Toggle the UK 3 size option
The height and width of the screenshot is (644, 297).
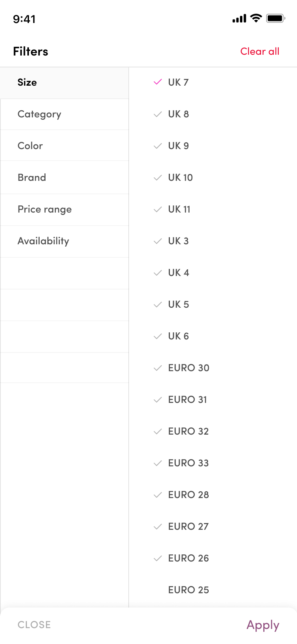(x=179, y=241)
